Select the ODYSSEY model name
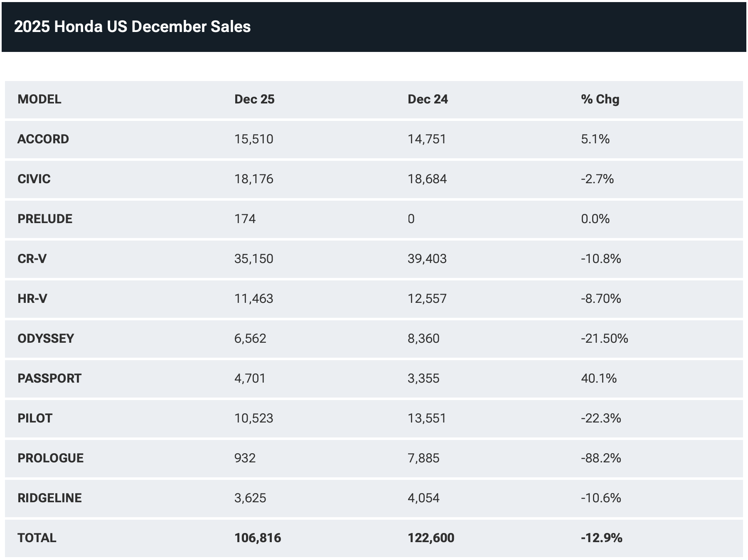This screenshot has width=748, height=560. click(46, 339)
